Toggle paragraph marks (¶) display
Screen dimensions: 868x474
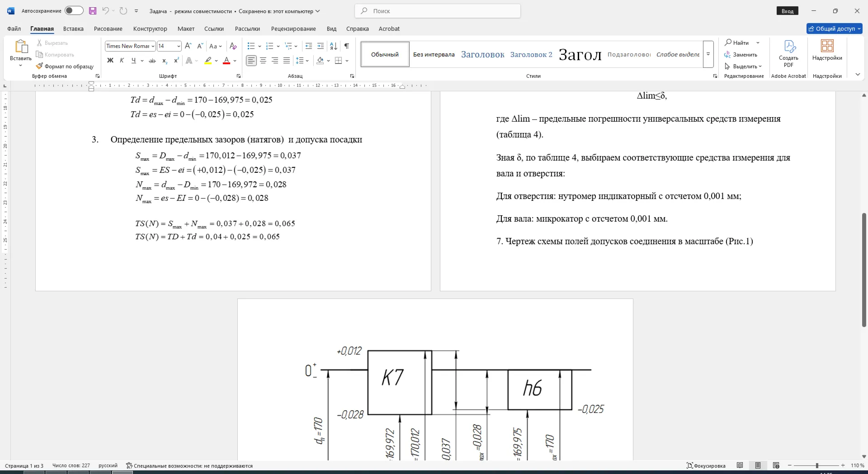(x=347, y=46)
